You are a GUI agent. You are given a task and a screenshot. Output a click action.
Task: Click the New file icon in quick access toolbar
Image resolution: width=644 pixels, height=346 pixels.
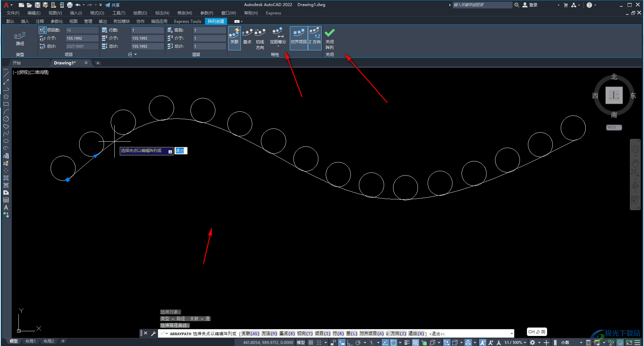[x=21, y=5]
